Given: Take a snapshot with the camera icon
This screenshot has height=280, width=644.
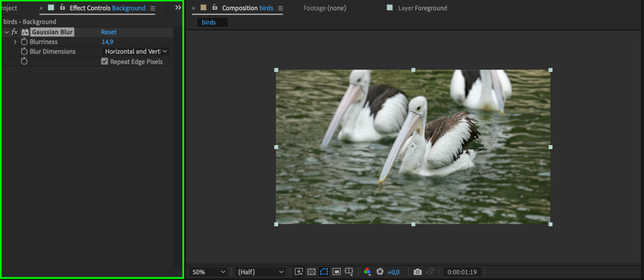Looking at the screenshot, I should pos(418,272).
